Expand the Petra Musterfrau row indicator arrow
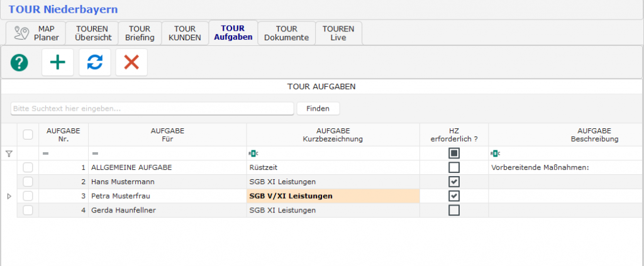Screen dimensions: 644x266 [9, 196]
